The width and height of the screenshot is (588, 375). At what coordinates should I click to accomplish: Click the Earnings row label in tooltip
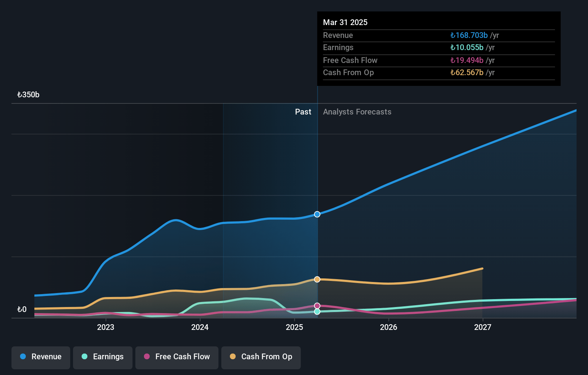click(x=338, y=48)
